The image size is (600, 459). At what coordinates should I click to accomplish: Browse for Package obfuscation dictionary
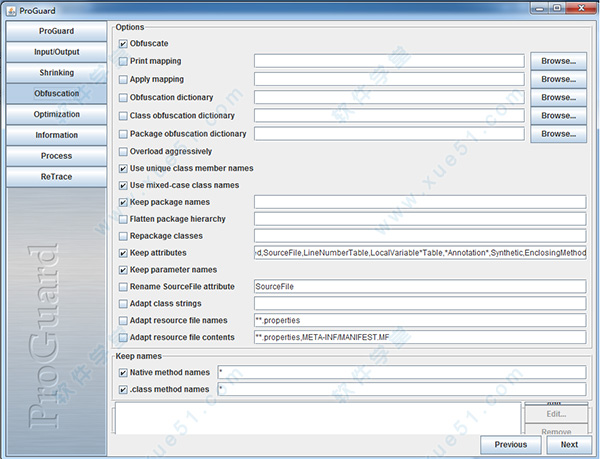[x=558, y=134]
